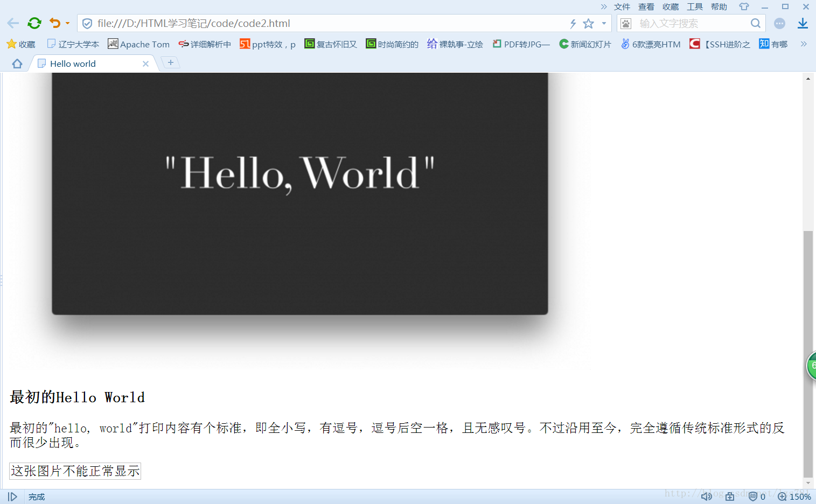The width and height of the screenshot is (816, 504).
Task: Open the 辽宁大学本 bookmark
Action: click(x=73, y=44)
